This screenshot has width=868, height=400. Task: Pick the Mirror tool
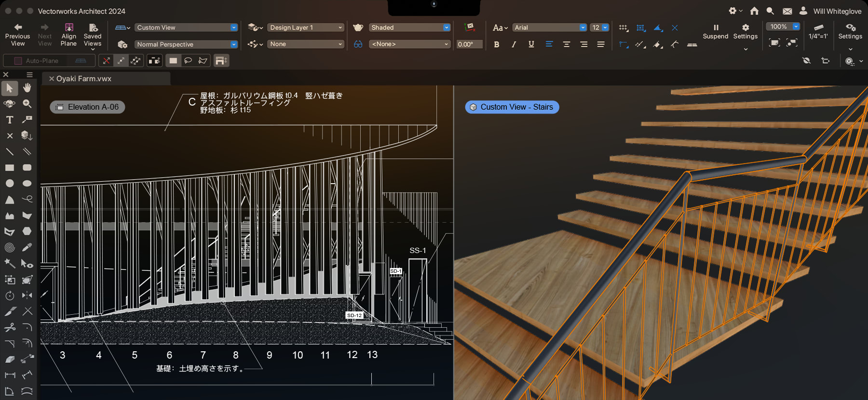point(27,295)
